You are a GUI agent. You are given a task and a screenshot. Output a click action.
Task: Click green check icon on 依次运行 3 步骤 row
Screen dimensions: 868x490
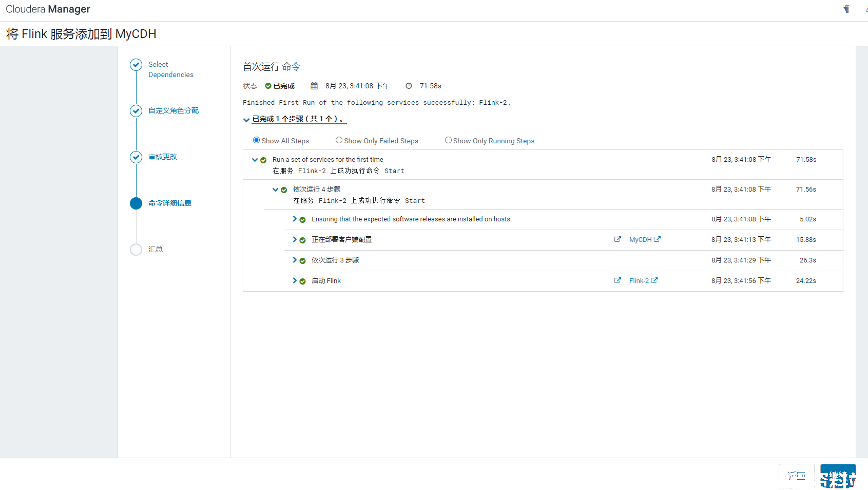point(303,261)
